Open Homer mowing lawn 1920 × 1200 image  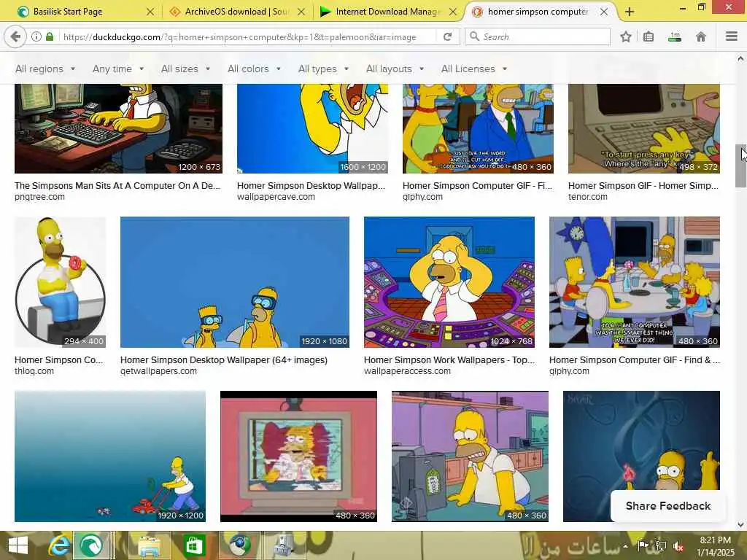tap(110, 456)
